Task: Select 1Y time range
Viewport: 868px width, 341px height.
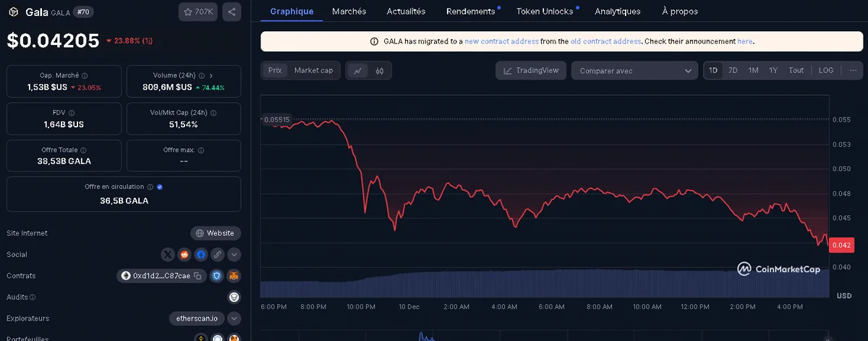Action: tap(773, 70)
